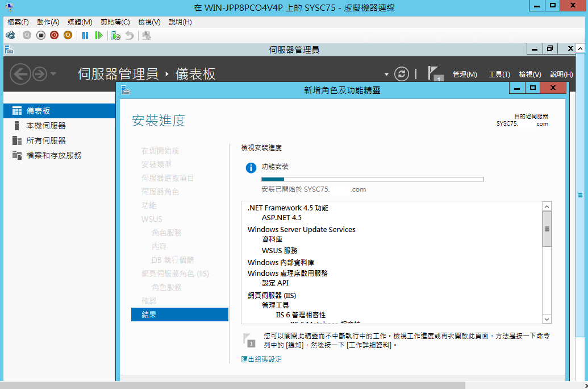Open 說明(H) in the VM connection menu bar
This screenshot has width=588, height=389.
pyautogui.click(x=180, y=22)
